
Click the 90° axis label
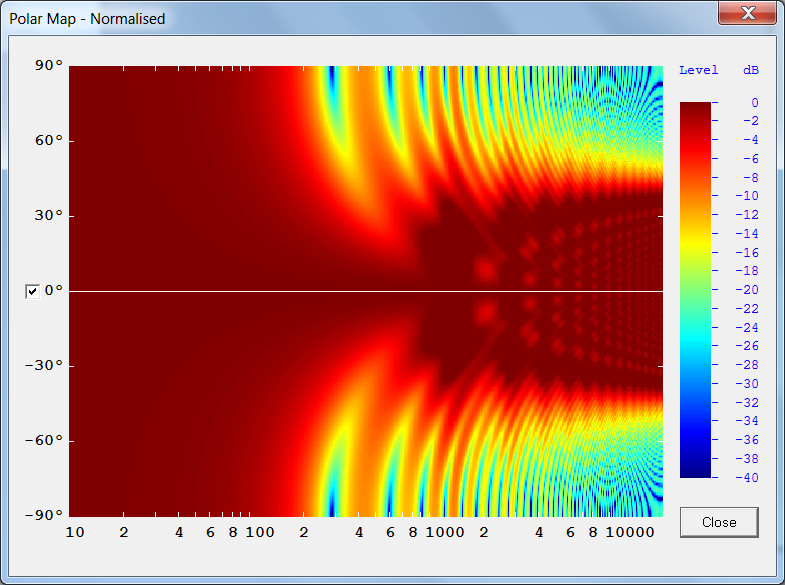point(49,66)
